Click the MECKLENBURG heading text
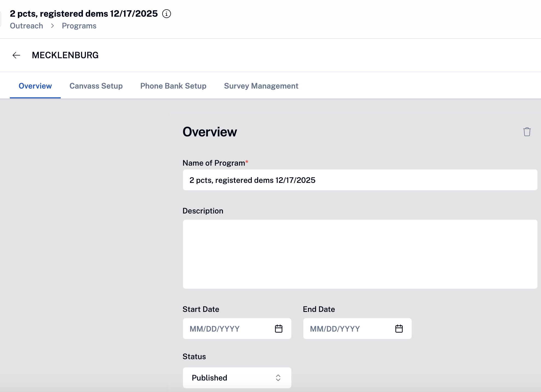This screenshot has width=541, height=392. pos(65,55)
